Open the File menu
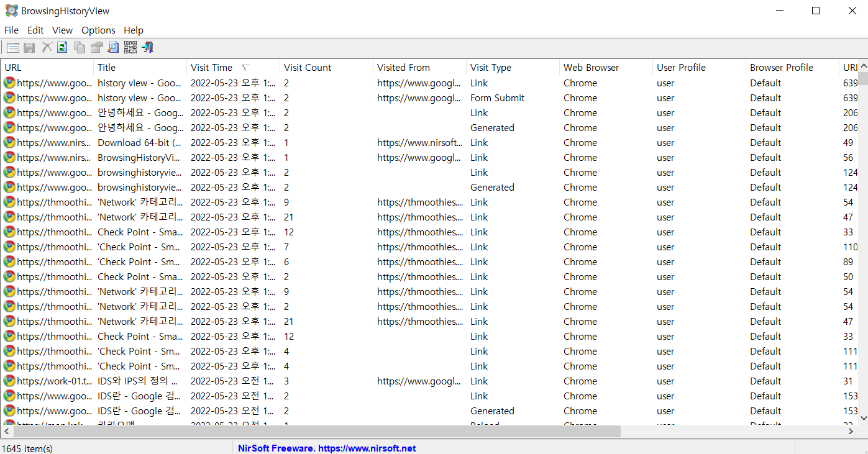The height and width of the screenshot is (454, 868). 11,30
